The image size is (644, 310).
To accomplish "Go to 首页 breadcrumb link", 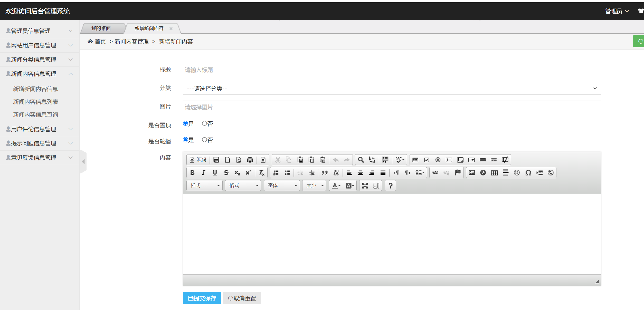I will [x=100, y=42].
